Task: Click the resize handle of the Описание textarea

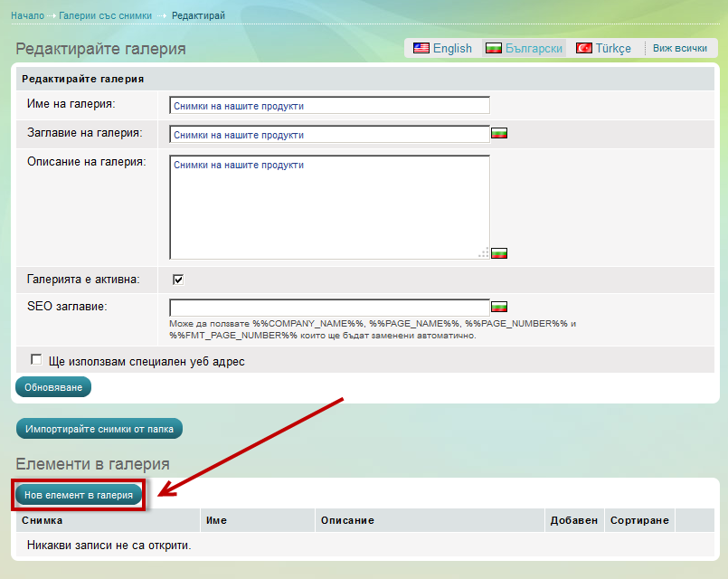Action: 484,253
